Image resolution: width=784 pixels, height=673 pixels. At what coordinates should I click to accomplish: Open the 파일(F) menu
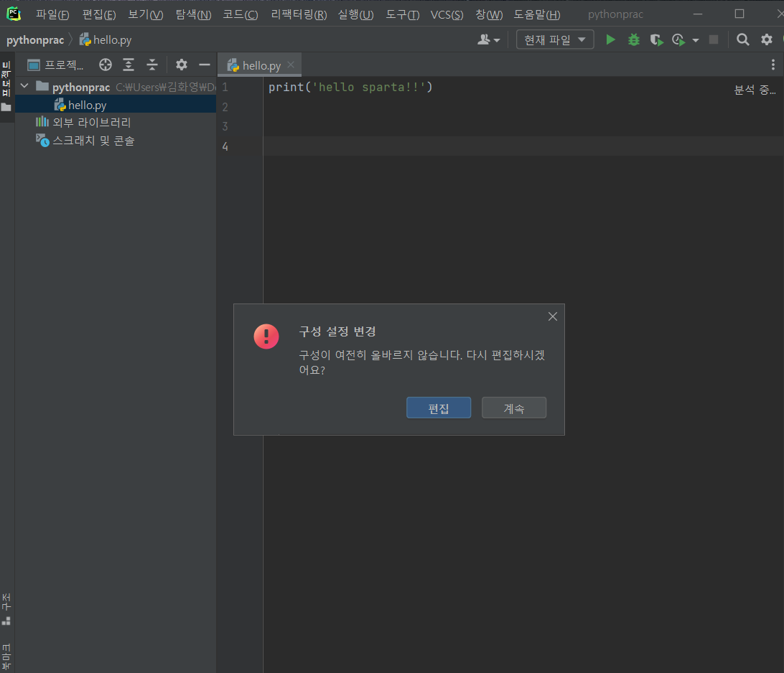tap(52, 14)
